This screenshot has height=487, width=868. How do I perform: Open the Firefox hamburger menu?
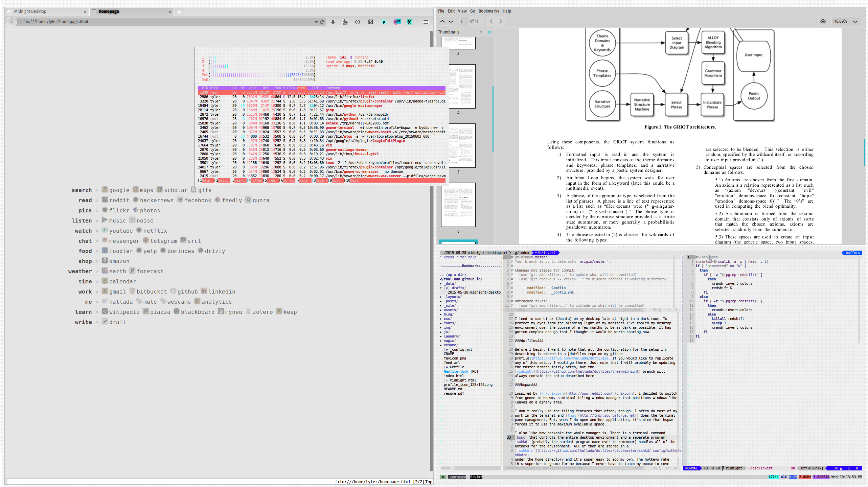(426, 22)
